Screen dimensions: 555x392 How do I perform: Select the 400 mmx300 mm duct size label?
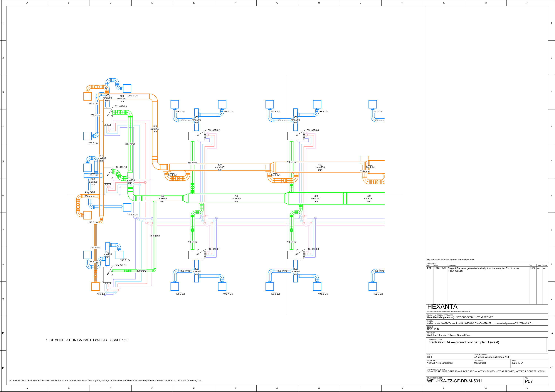pos(162,199)
